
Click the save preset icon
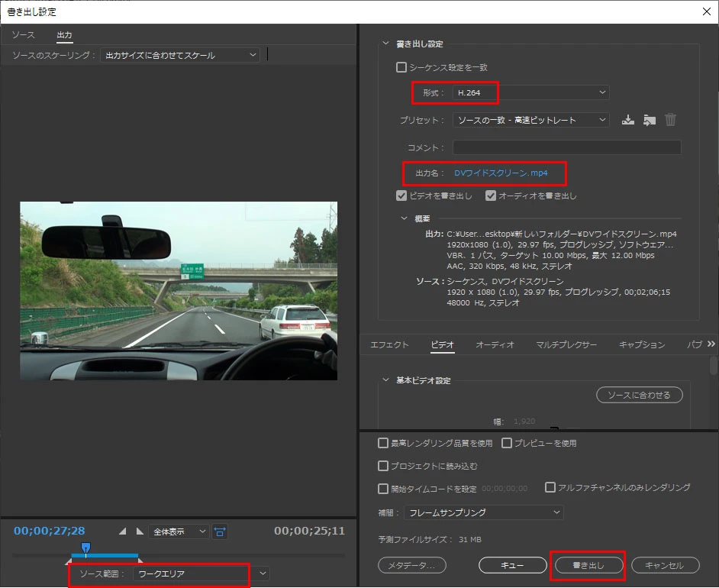(627, 120)
